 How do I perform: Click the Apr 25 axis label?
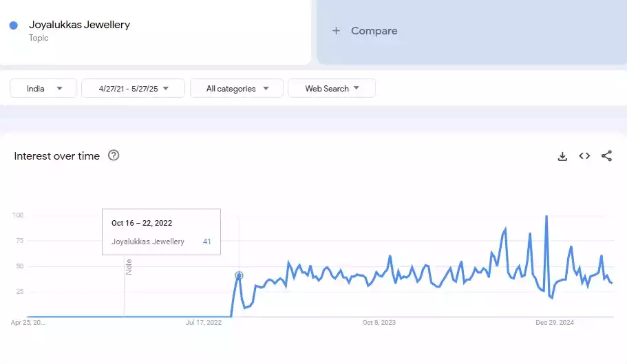click(28, 323)
